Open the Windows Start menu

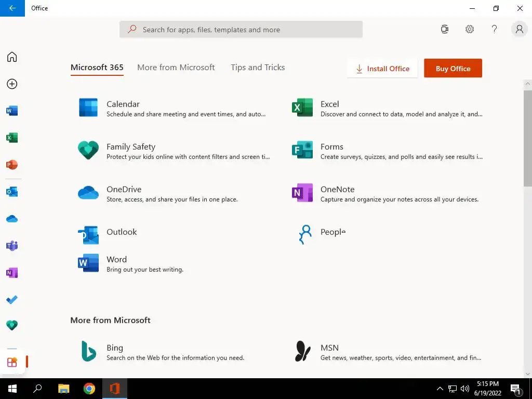tap(12, 389)
